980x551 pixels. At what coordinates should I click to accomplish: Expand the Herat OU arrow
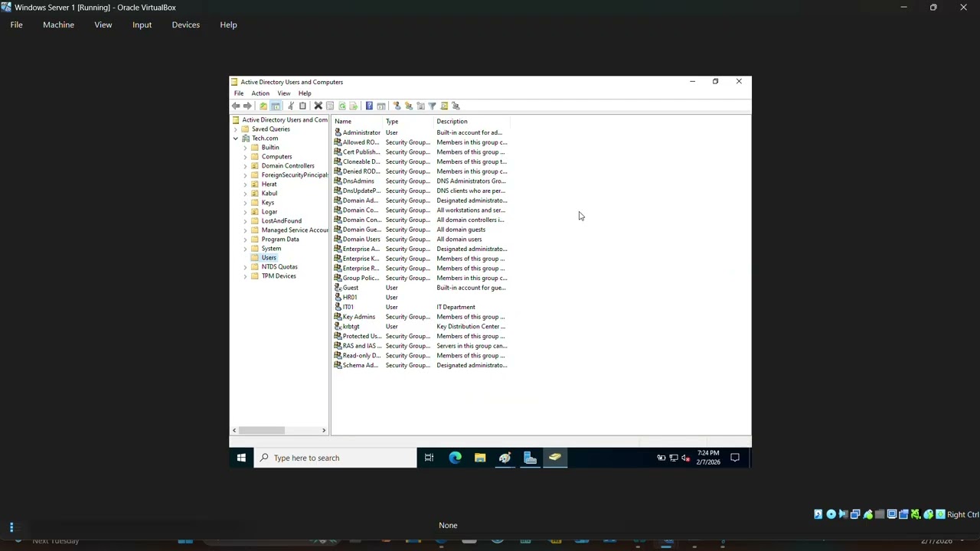pos(245,184)
